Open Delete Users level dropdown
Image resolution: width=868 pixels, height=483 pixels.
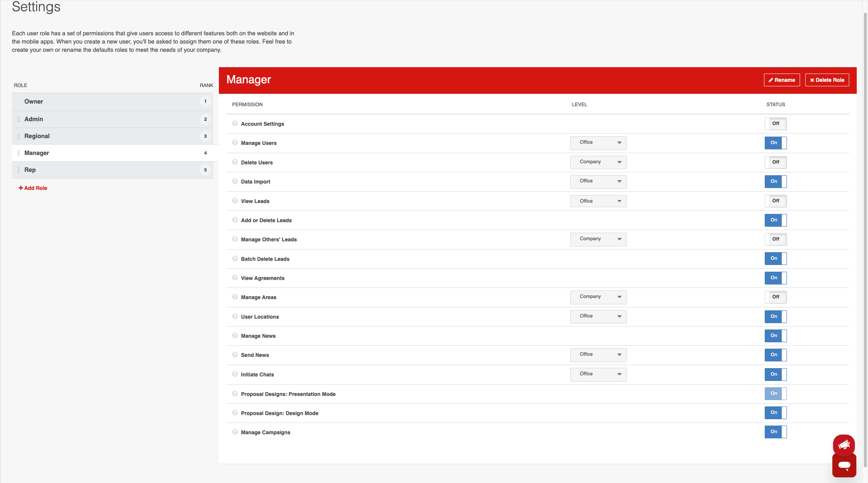tap(598, 162)
